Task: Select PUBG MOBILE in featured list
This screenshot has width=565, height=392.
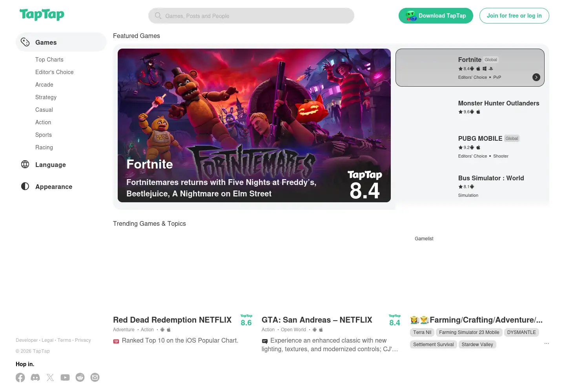Action: pos(480,138)
